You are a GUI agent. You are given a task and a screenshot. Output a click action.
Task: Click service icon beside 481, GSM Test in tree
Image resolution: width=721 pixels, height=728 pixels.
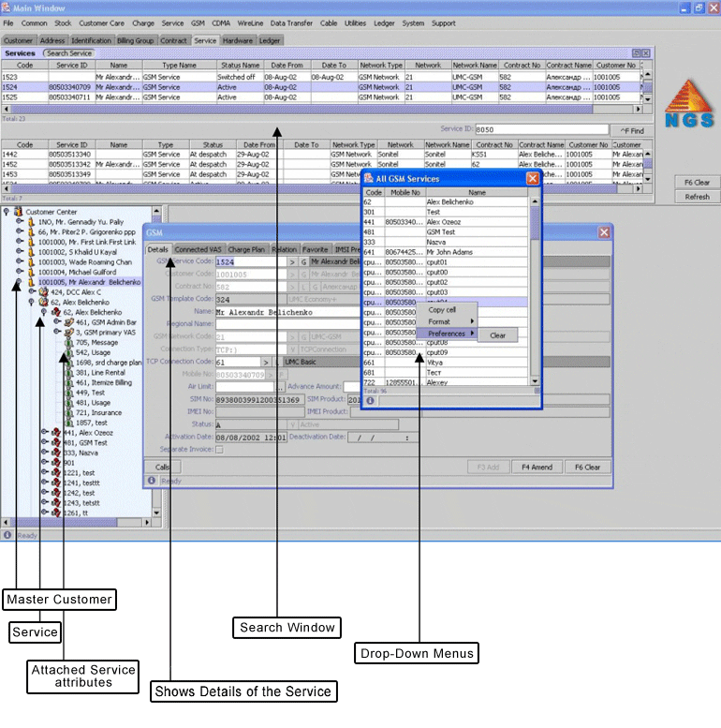click(56, 443)
